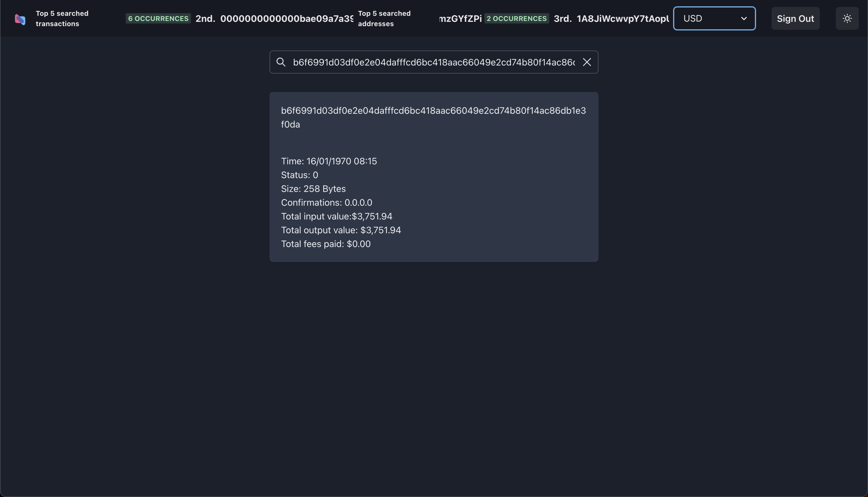
Task: Focus the transaction hash search input
Action: (x=433, y=62)
